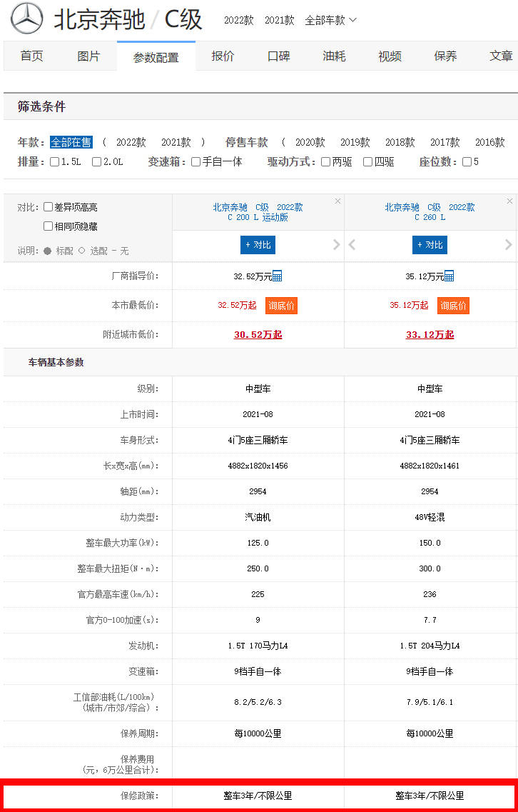The height and width of the screenshot is (812, 518).
Task: Select discontinued 2016款 models
Action: pyautogui.click(x=490, y=142)
